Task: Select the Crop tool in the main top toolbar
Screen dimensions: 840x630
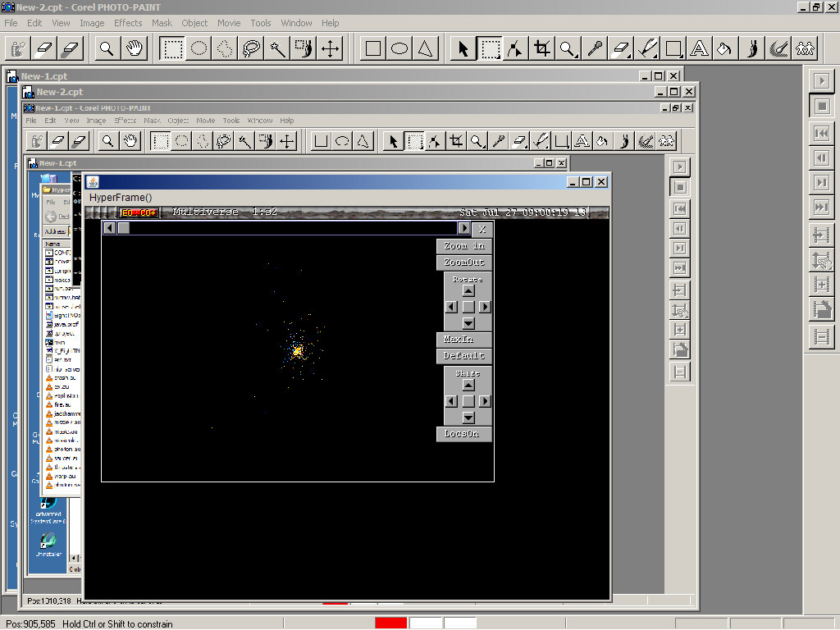Action: [541, 48]
